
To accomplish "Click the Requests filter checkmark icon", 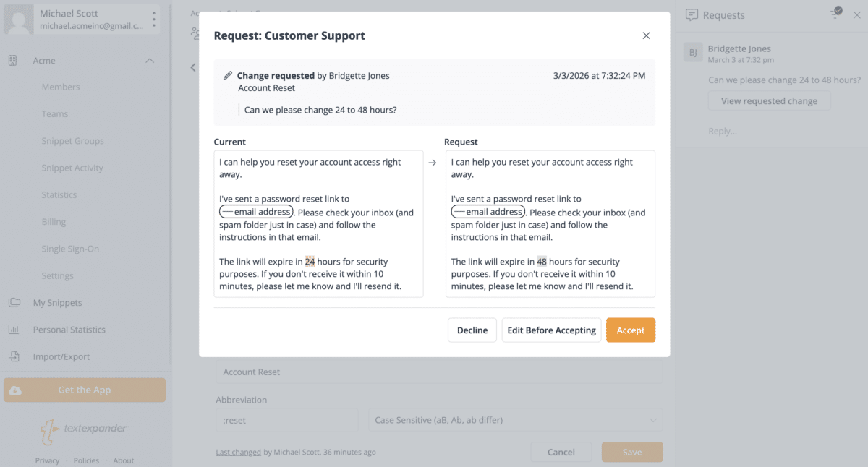I will pyautogui.click(x=836, y=12).
